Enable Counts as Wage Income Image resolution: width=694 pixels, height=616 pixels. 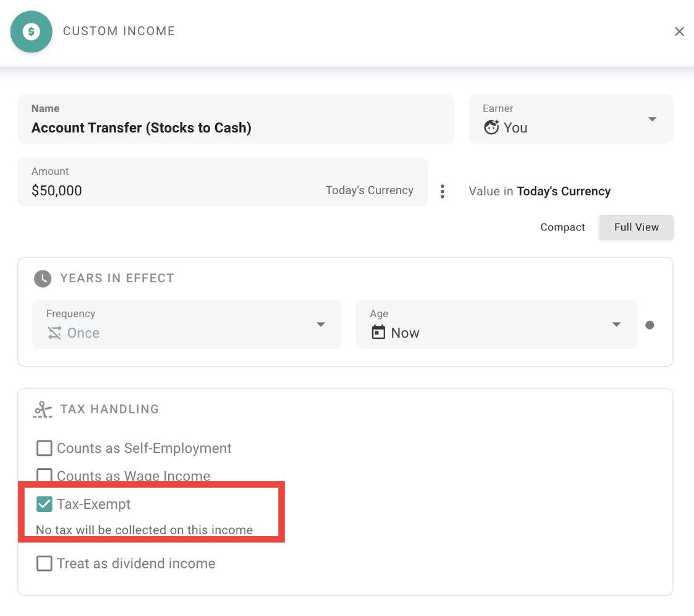[44, 475]
